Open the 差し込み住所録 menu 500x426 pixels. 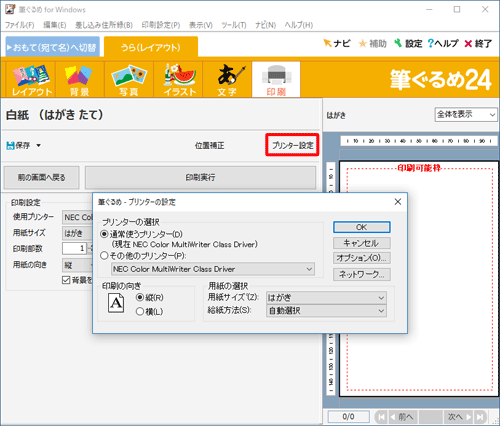coord(104,25)
